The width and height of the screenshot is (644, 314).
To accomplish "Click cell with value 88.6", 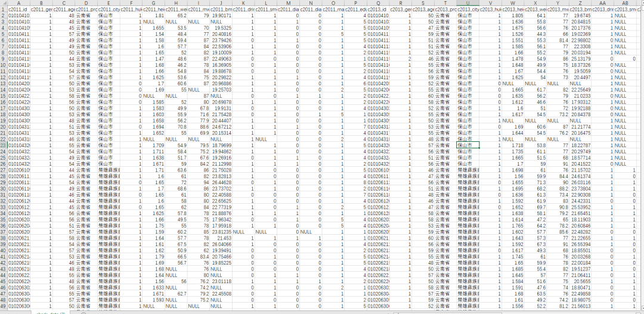I will point(199,126).
